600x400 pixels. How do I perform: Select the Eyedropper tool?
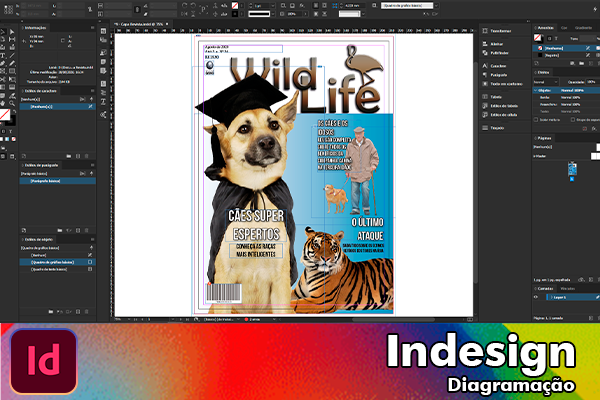click(x=12, y=95)
